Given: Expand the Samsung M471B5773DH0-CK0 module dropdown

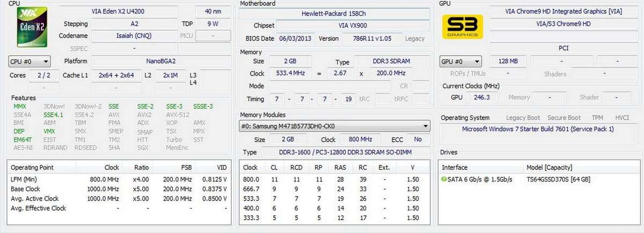Looking at the screenshot, I should (x=334, y=126).
